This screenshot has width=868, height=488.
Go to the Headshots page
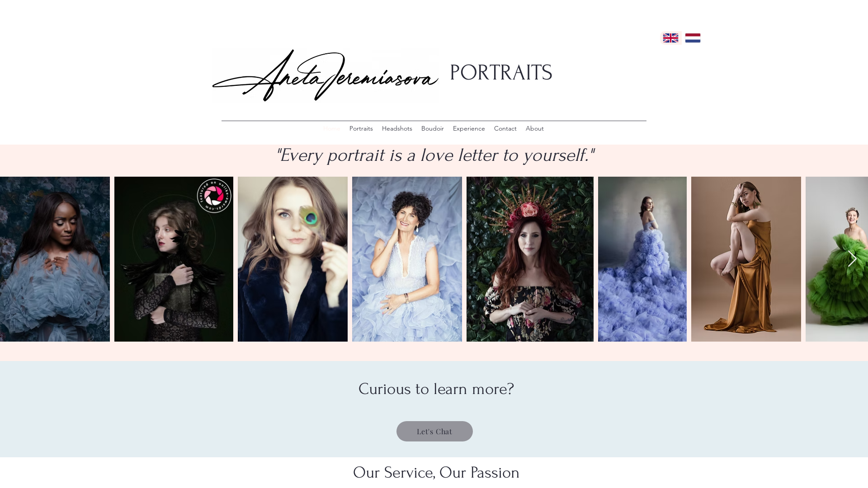coord(397,128)
